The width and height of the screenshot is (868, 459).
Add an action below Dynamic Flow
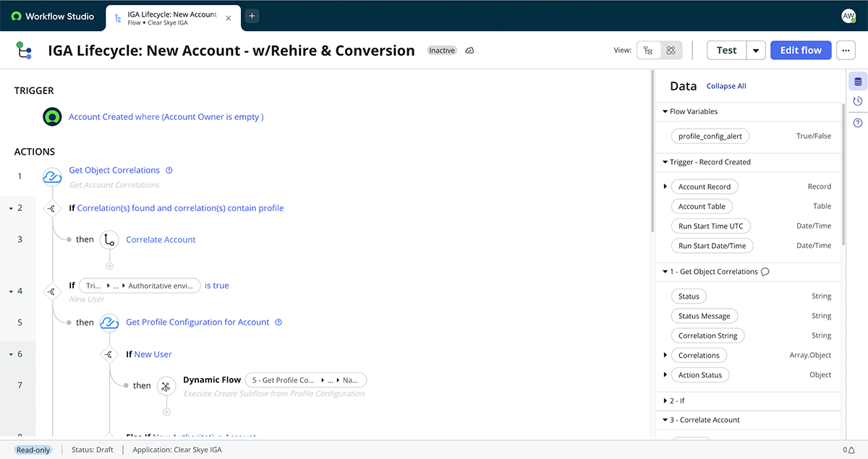[166, 412]
